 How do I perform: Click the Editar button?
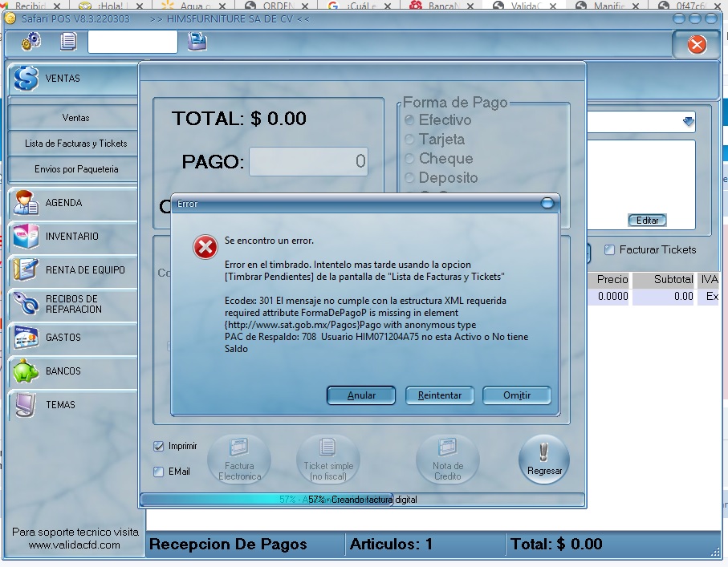tap(647, 221)
